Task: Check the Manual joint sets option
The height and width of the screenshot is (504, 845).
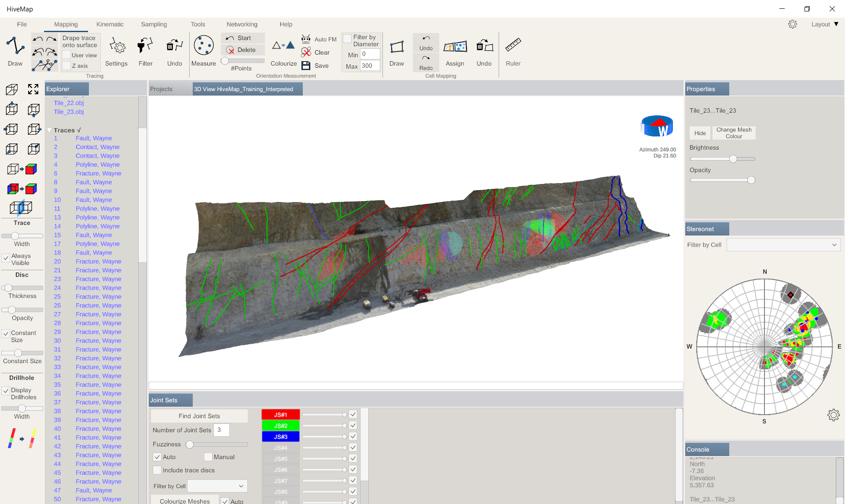Action: click(x=208, y=457)
